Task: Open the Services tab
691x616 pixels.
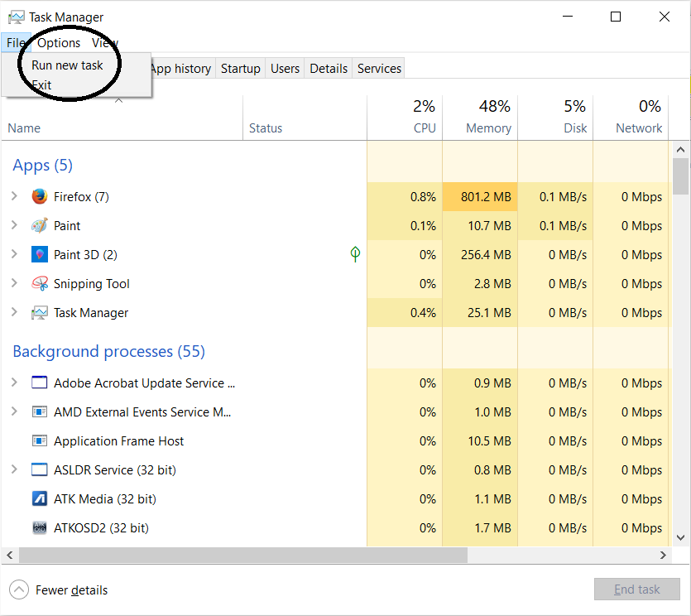Action: [379, 69]
